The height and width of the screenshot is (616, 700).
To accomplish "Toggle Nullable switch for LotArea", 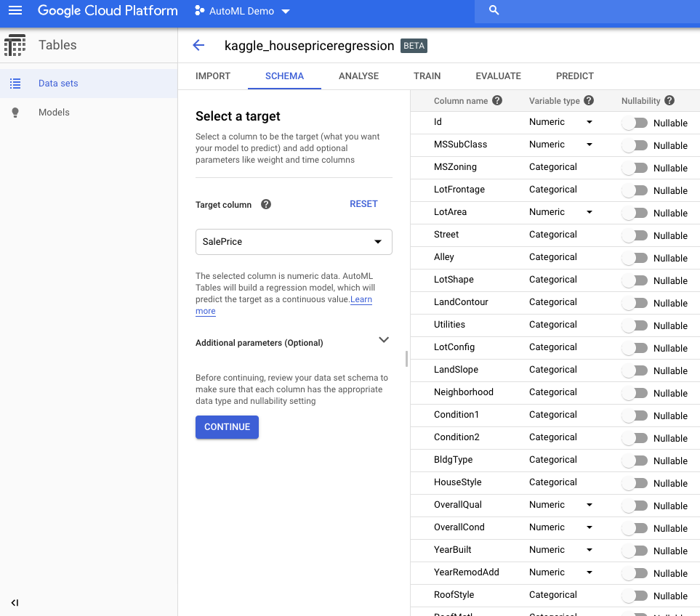I will 635,214.
